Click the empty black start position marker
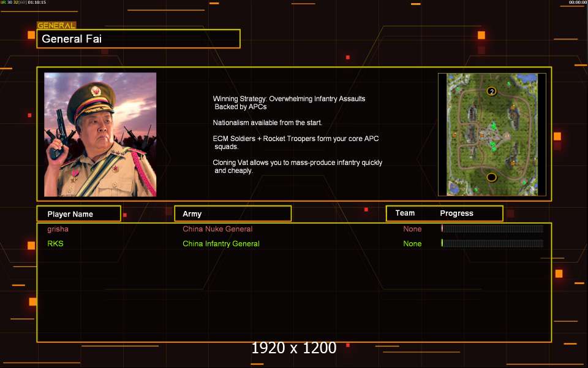Screen dimensions: 588x368 click(x=492, y=177)
